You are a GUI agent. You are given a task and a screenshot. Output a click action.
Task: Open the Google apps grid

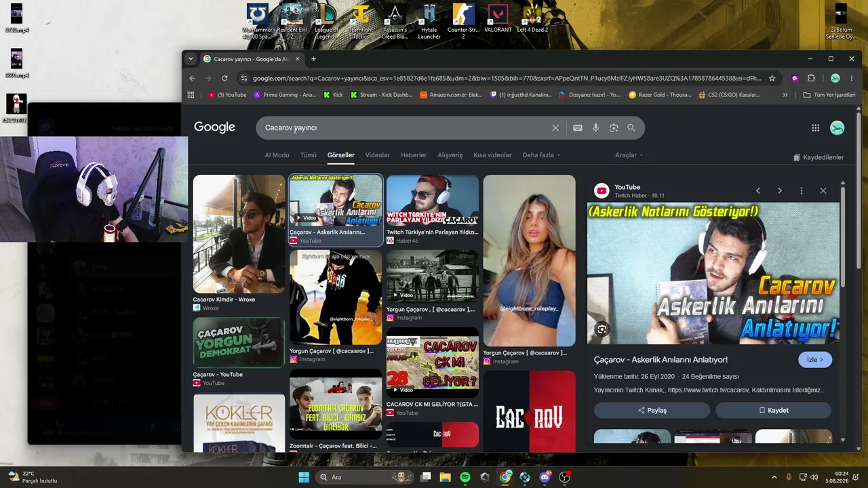tap(816, 127)
